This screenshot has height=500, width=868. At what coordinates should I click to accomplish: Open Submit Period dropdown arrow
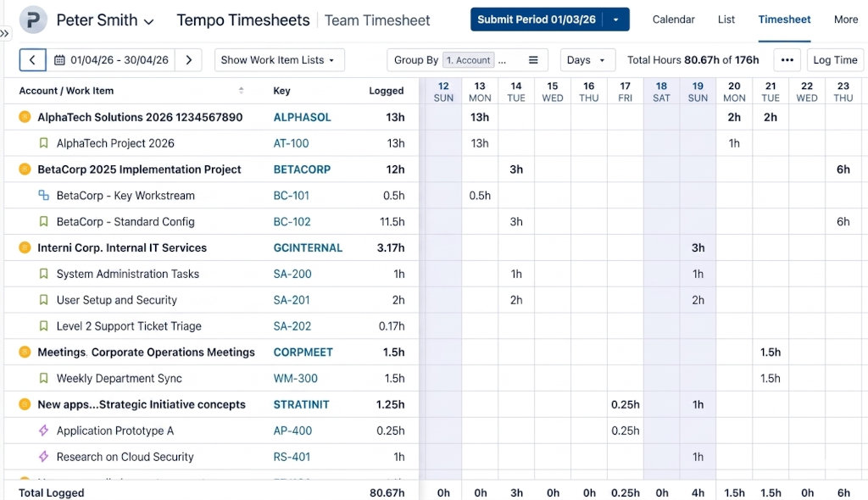[x=615, y=19]
